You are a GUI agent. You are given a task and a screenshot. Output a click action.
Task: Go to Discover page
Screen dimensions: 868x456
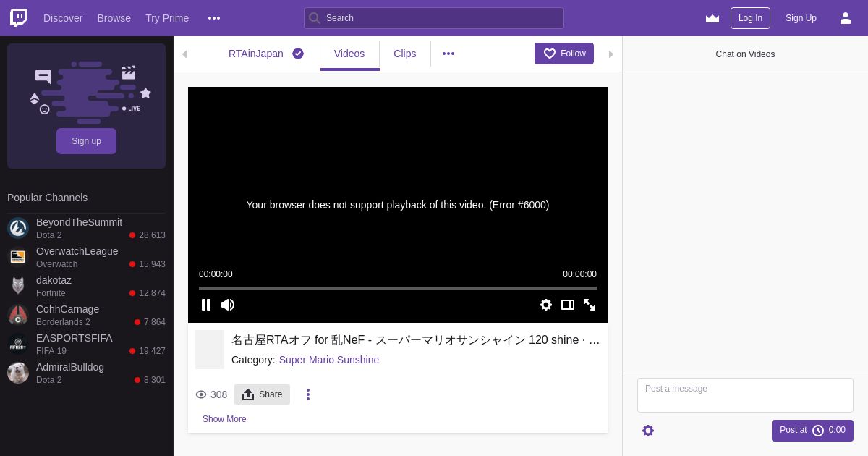pos(63,18)
